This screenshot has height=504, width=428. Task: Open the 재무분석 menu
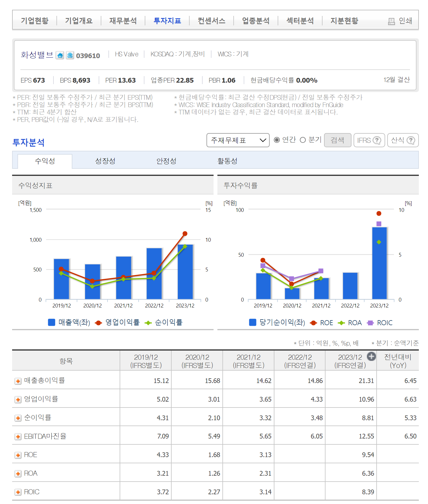[x=123, y=21]
